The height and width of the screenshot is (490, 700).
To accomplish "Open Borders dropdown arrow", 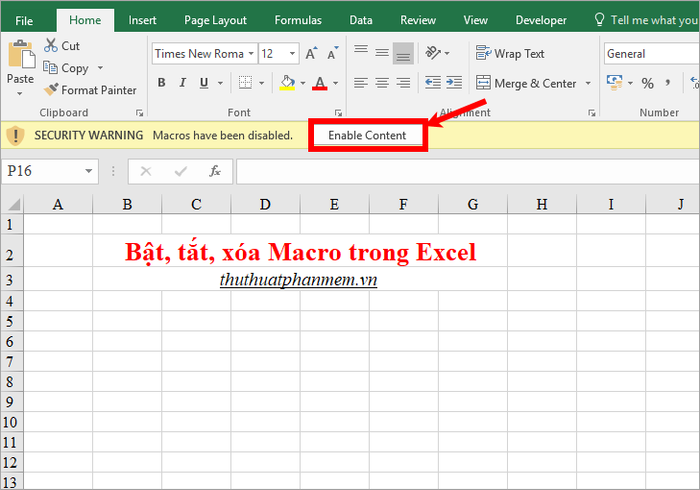I will (262, 83).
